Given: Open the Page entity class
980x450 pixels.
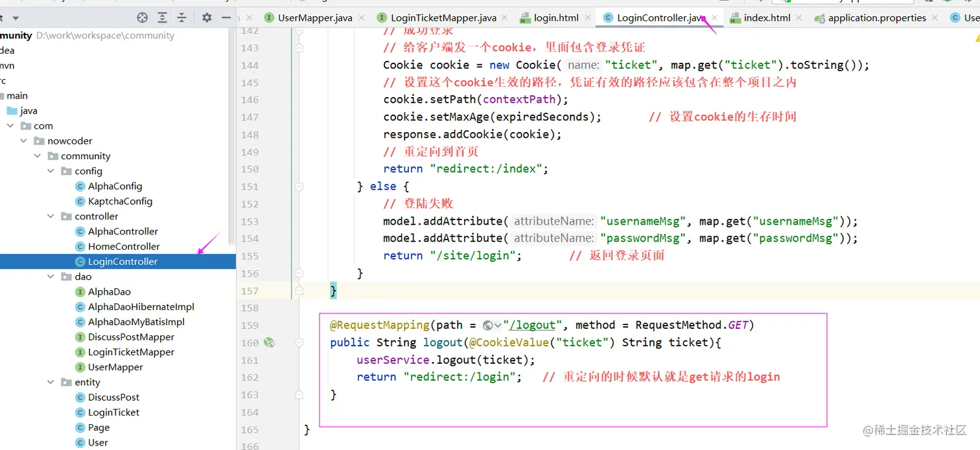Looking at the screenshot, I should (x=99, y=427).
